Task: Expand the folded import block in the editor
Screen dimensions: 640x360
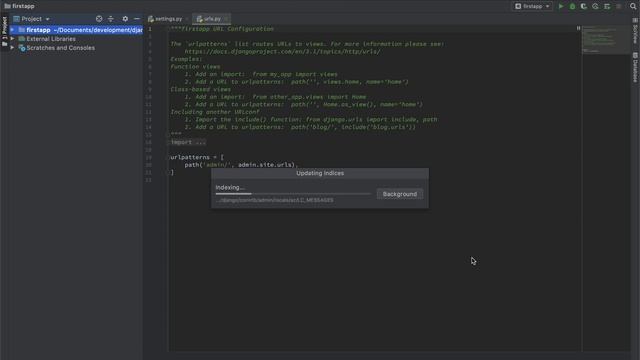Action: click(188, 142)
